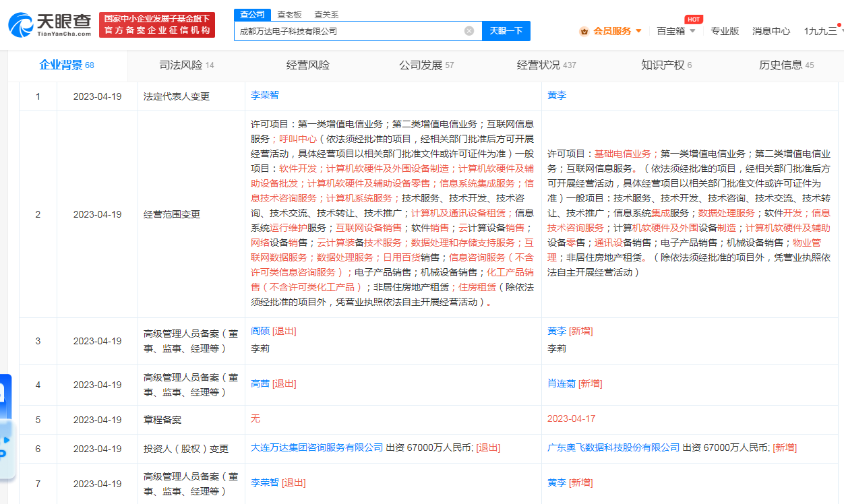Screen dimensions: 844x504
Task: Open 广东奥飞数据科技股份有限公司 investor link
Action: coord(613,447)
